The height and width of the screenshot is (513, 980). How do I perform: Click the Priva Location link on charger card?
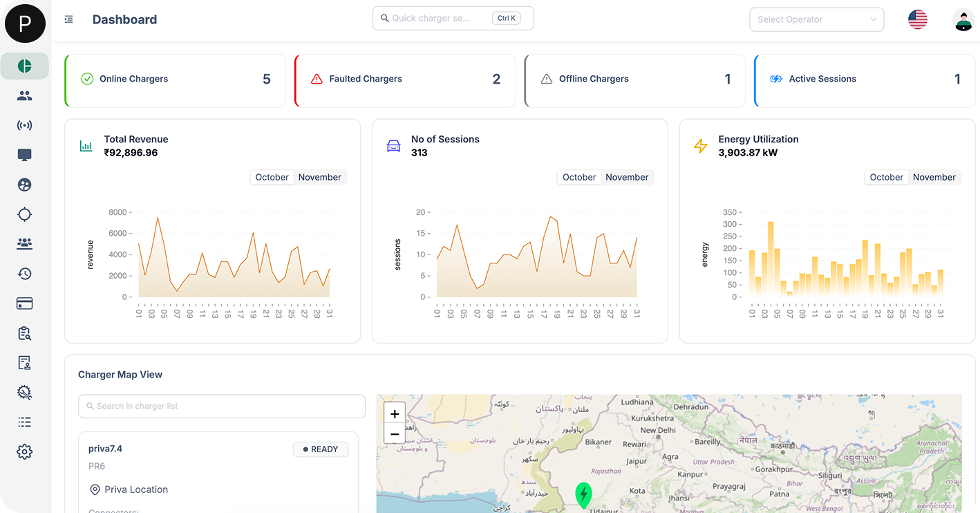(x=135, y=489)
